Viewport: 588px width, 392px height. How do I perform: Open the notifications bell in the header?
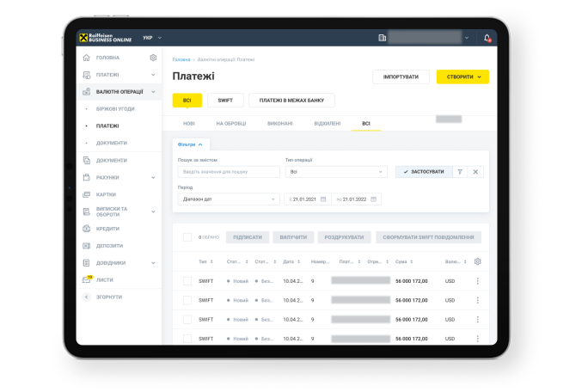click(x=487, y=38)
